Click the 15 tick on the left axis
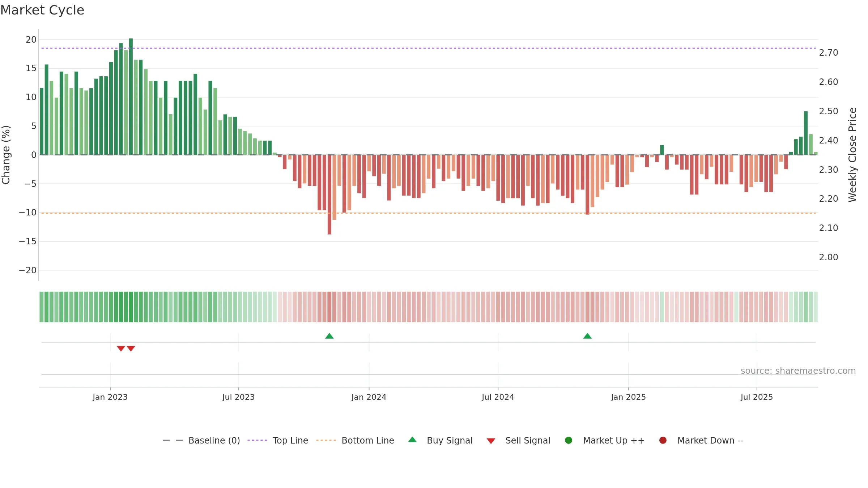Viewport: 868px width, 488px height. pos(31,68)
